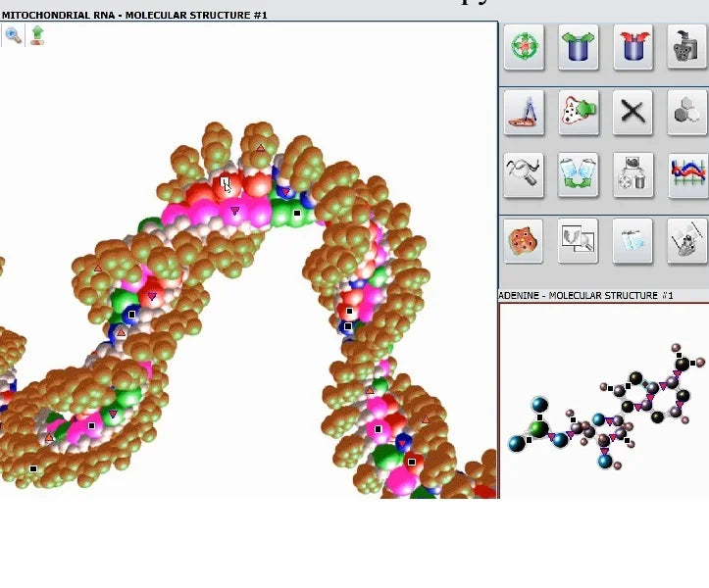Screen dimensions: 709x588
Task: Click the gray machine icon in top row
Action: (687, 47)
